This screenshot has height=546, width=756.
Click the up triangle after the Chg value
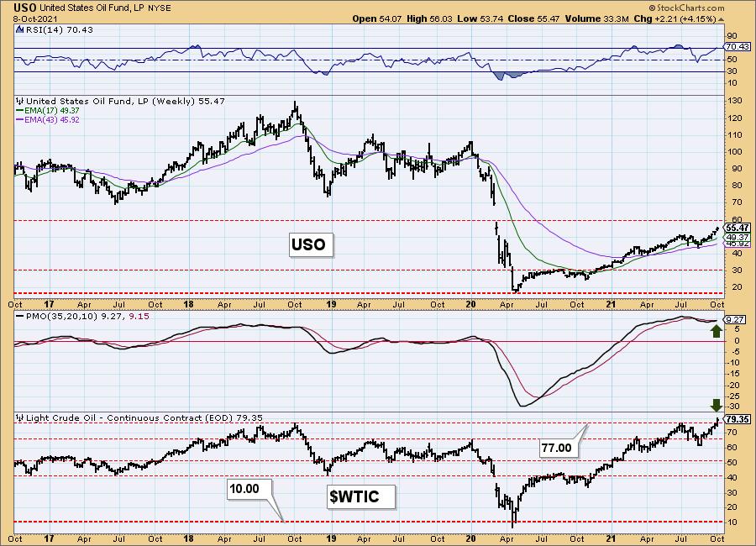click(722, 19)
